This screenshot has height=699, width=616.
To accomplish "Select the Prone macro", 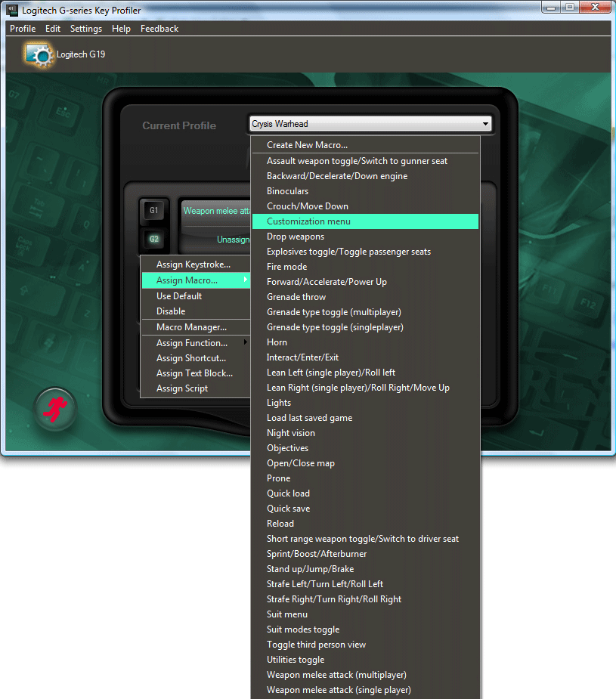I will tap(366, 478).
